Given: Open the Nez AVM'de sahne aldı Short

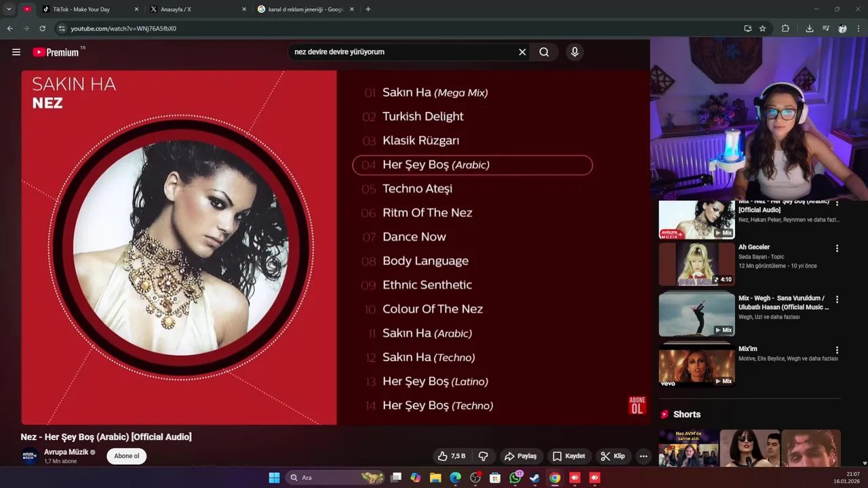Looking at the screenshot, I should (x=688, y=448).
